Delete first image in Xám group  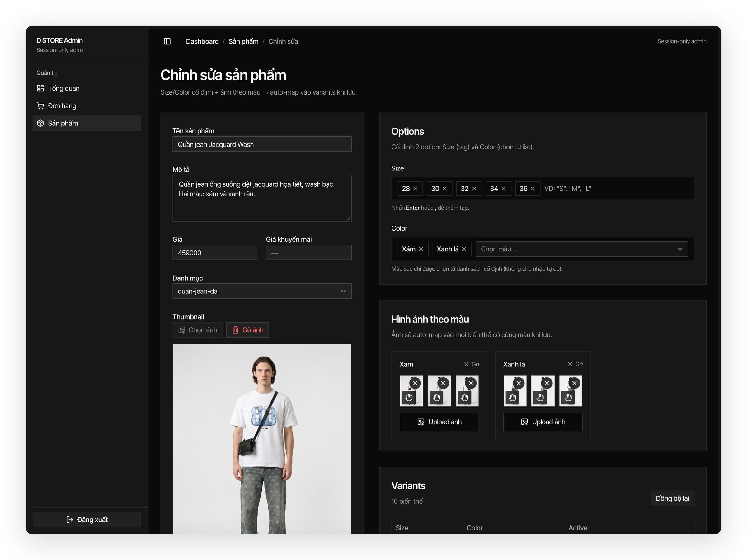tap(415, 383)
